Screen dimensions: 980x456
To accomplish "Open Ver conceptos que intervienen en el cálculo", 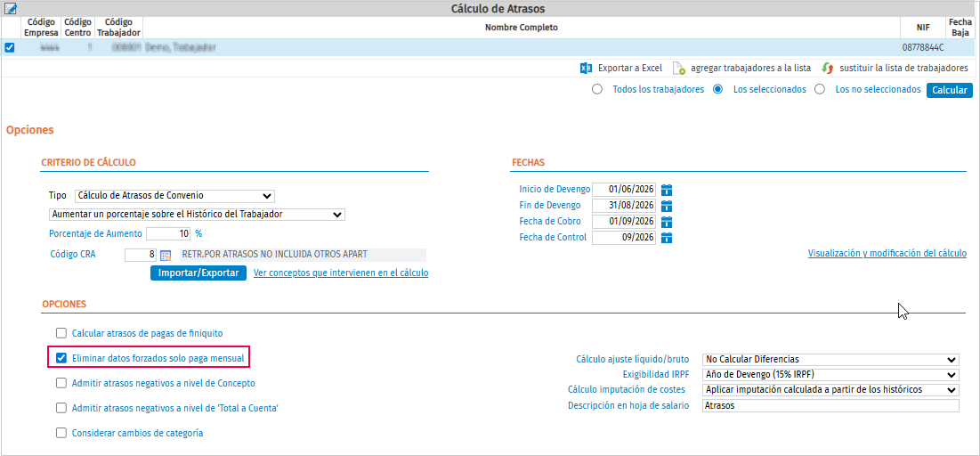I will (x=341, y=273).
